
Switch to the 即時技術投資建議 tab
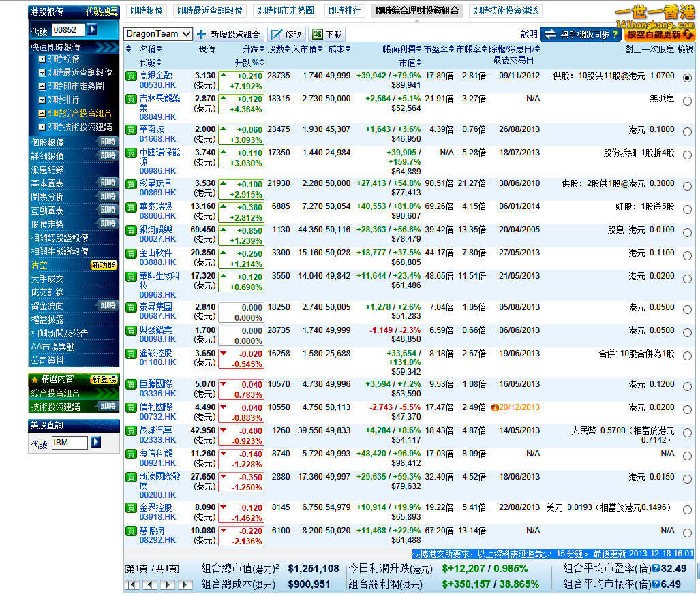click(x=506, y=11)
